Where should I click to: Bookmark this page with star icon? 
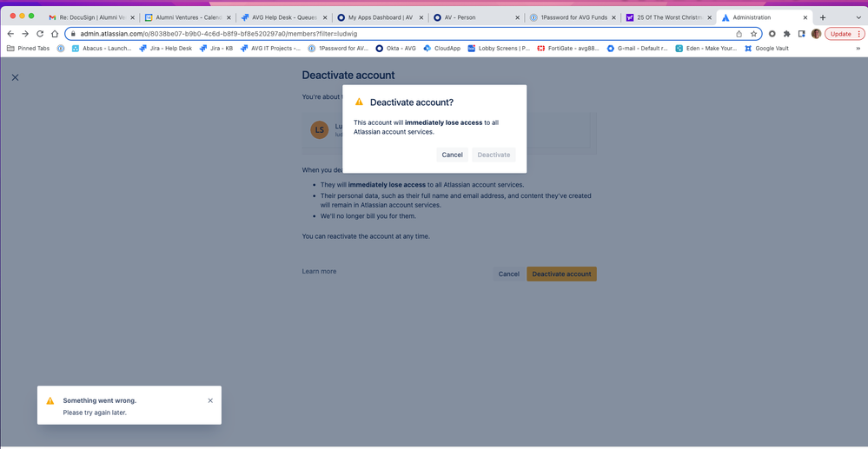tap(753, 34)
